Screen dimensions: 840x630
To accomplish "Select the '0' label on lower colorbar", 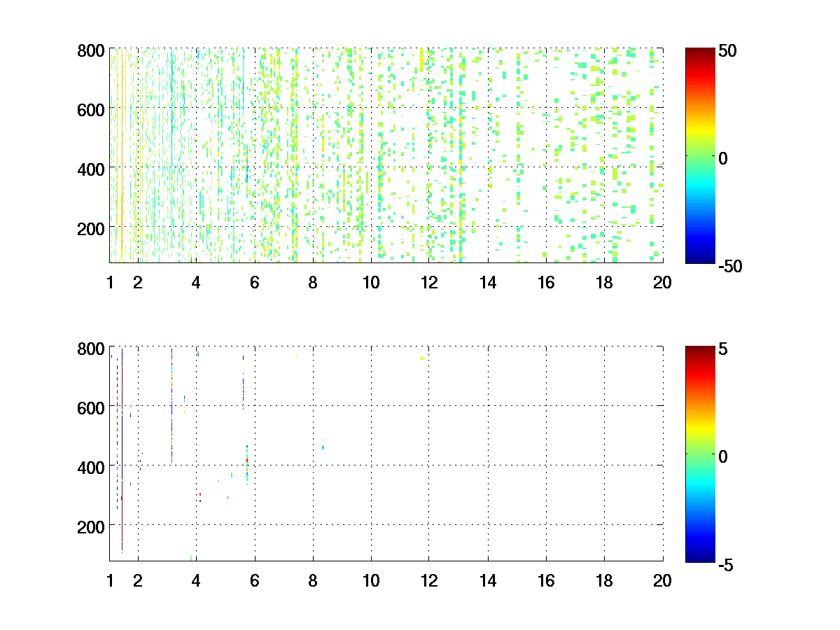I will [x=723, y=456].
